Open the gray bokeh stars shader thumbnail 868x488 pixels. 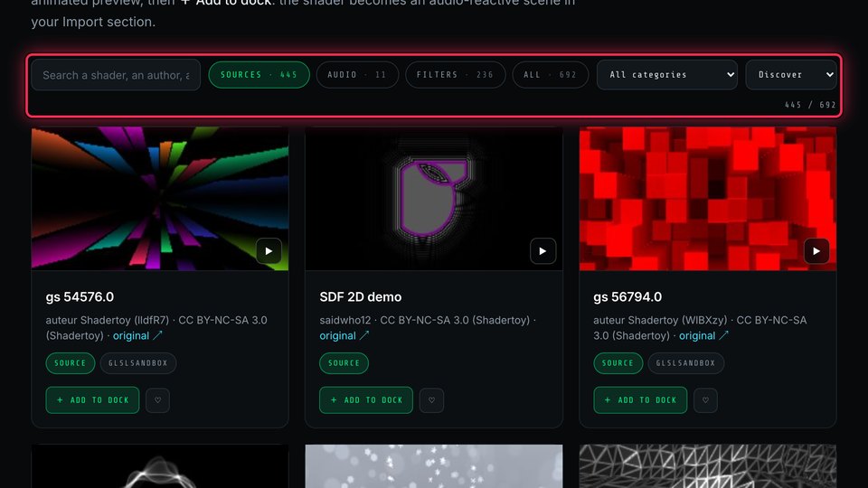click(434, 466)
